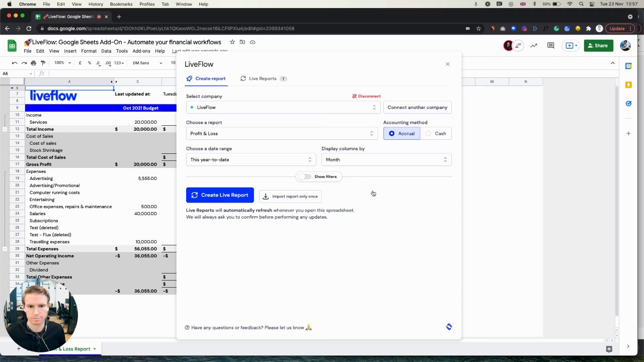
Task: Click the cloud save status icon
Action: click(252, 42)
